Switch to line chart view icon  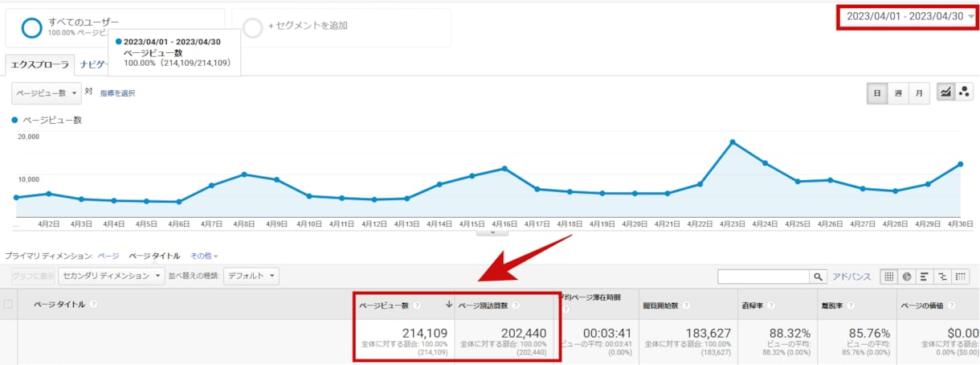(x=945, y=93)
